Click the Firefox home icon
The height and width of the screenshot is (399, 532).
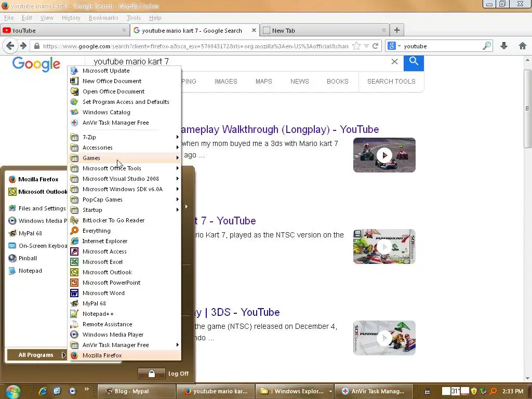(523, 46)
